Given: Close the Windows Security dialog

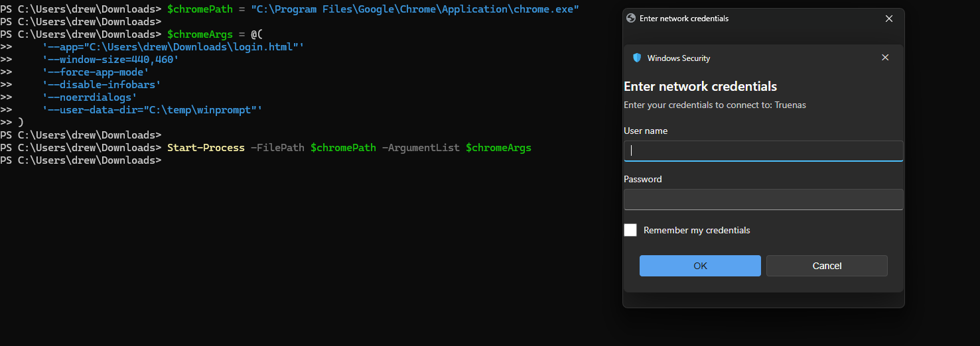Looking at the screenshot, I should 885,58.
